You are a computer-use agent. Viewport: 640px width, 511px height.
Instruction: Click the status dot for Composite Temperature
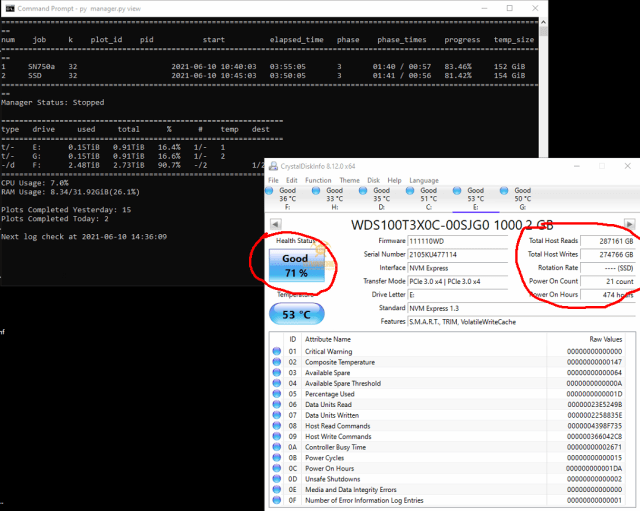pyautogui.click(x=277, y=362)
